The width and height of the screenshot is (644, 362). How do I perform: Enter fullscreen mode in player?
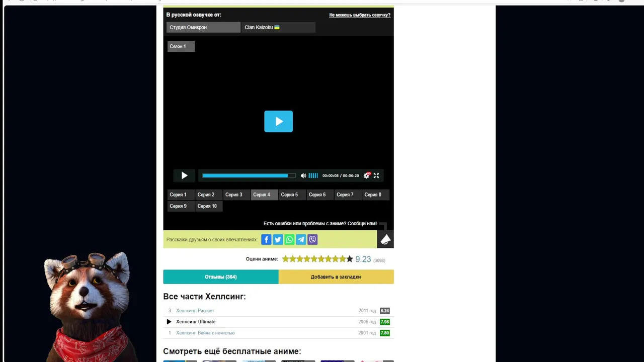point(376,175)
